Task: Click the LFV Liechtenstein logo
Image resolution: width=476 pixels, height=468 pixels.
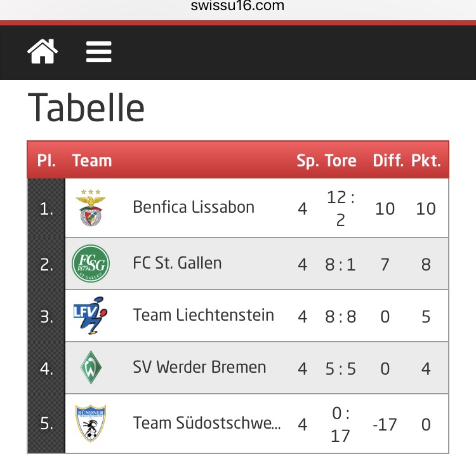Action: [91, 316]
